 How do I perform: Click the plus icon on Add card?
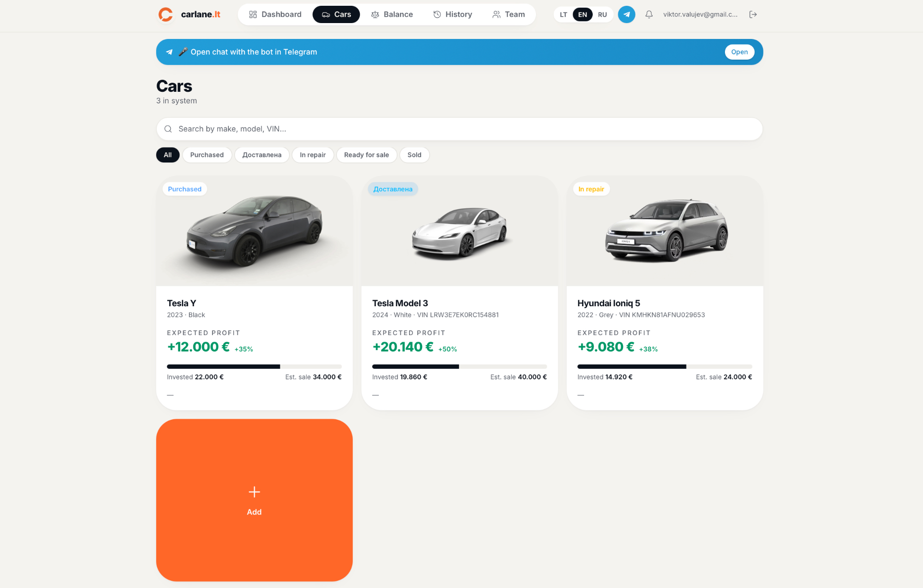[254, 492]
